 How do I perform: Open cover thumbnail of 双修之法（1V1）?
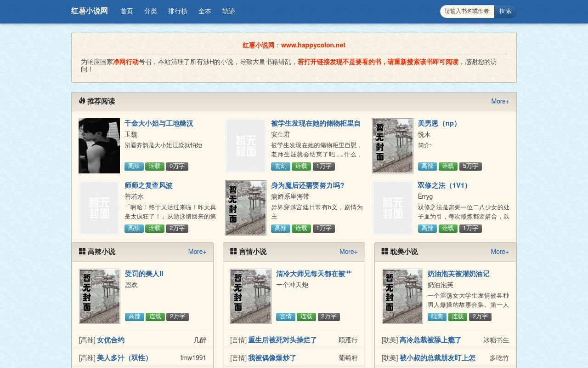(x=393, y=208)
